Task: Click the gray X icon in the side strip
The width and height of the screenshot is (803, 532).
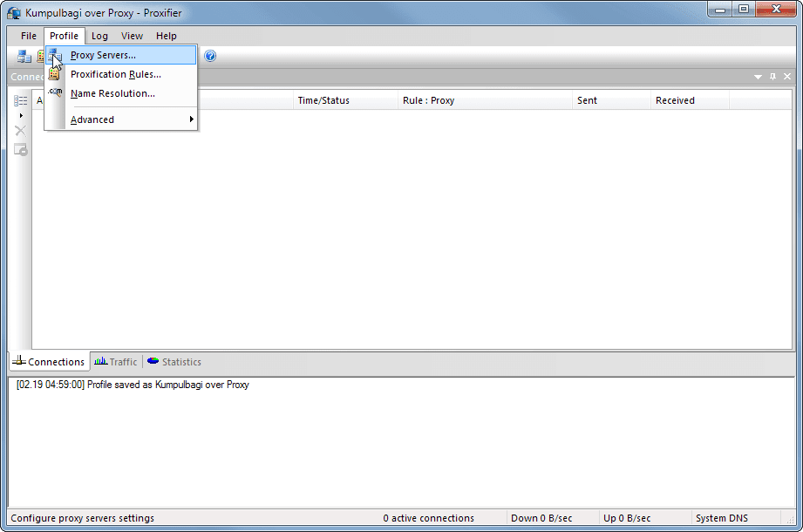Action: pyautogui.click(x=20, y=131)
